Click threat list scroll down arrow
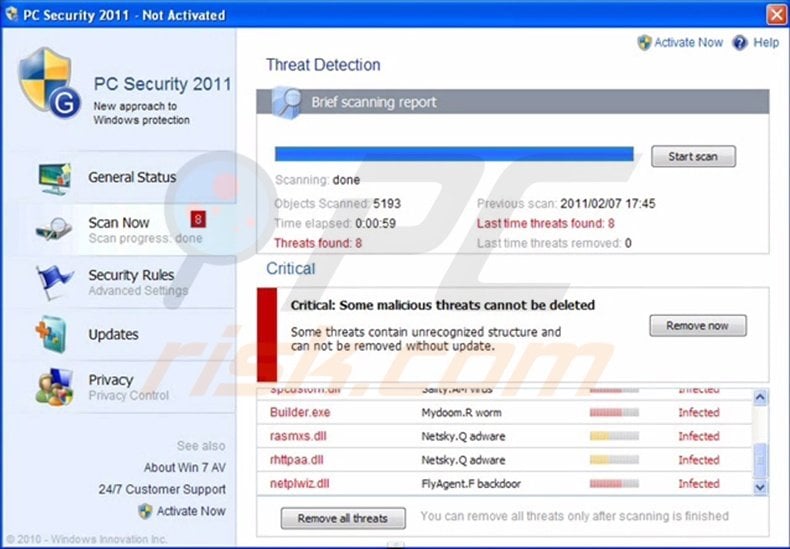The image size is (790, 549). click(x=760, y=488)
